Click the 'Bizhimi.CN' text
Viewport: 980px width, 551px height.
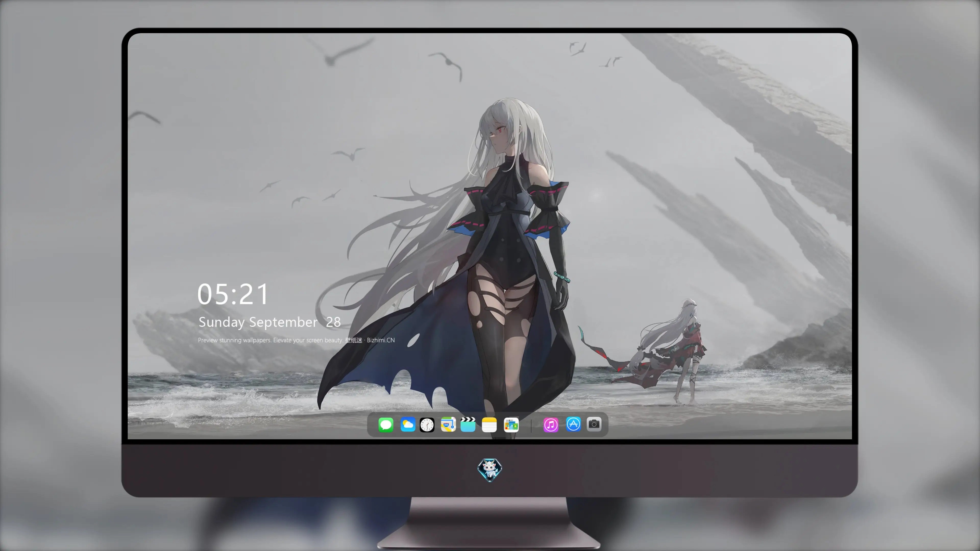point(381,340)
